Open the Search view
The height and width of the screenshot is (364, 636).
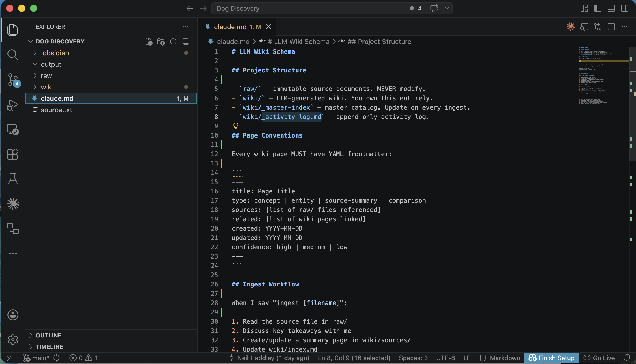[x=13, y=55]
